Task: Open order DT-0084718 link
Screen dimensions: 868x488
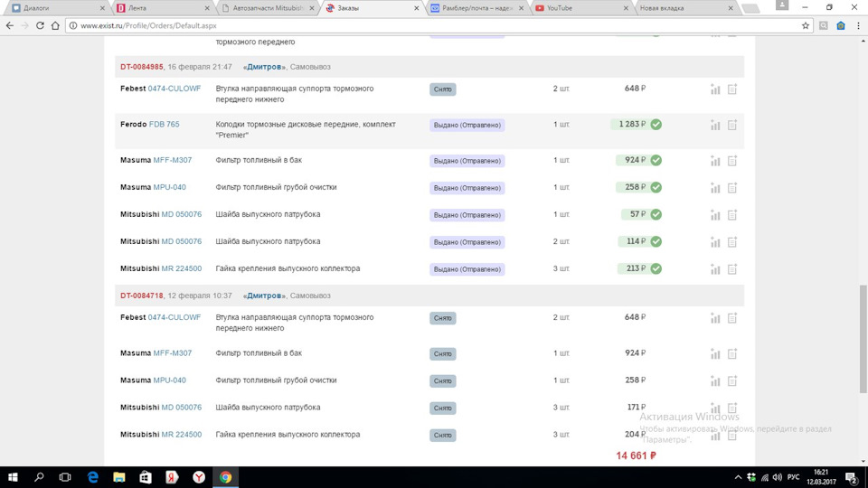Action: pos(142,296)
